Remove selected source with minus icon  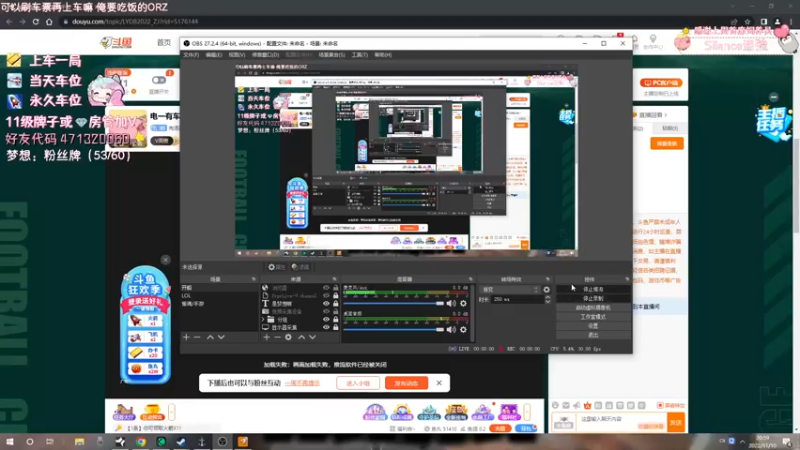pos(278,337)
